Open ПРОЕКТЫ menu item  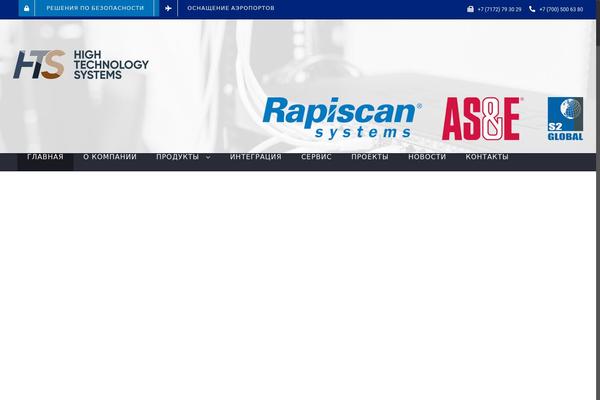coord(370,157)
